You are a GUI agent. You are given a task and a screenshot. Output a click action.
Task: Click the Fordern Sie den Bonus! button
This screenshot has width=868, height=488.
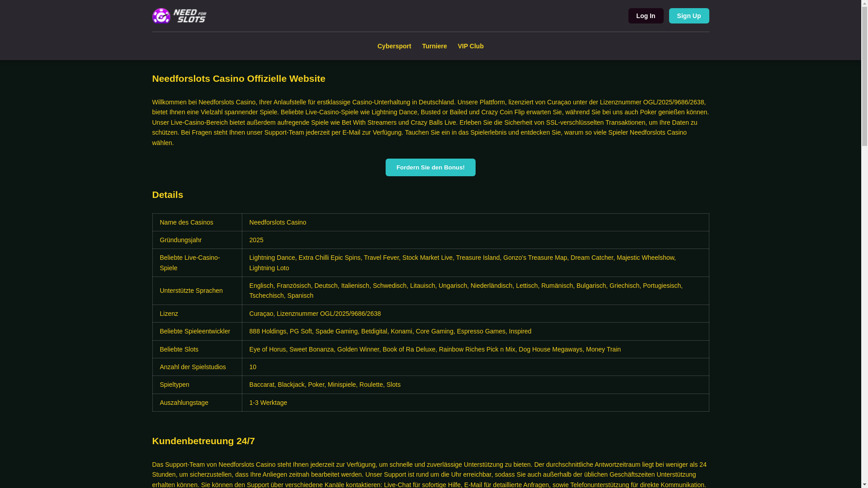(x=430, y=167)
